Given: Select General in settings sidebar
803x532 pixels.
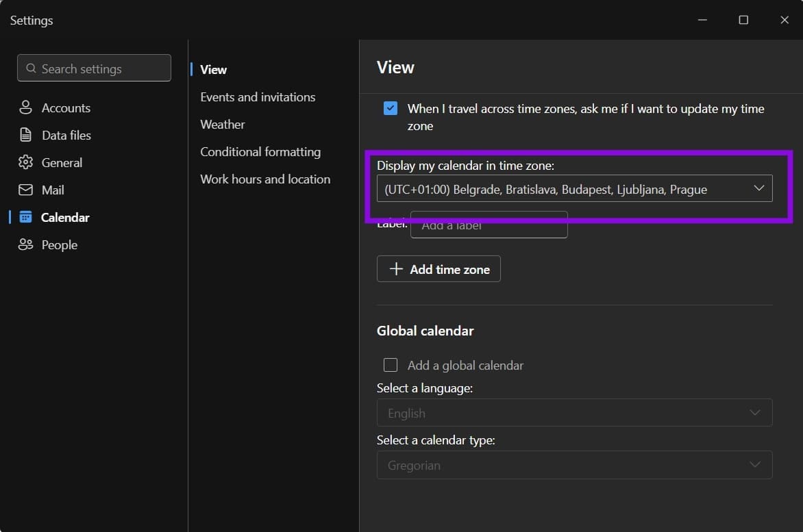Looking at the screenshot, I should [x=62, y=163].
